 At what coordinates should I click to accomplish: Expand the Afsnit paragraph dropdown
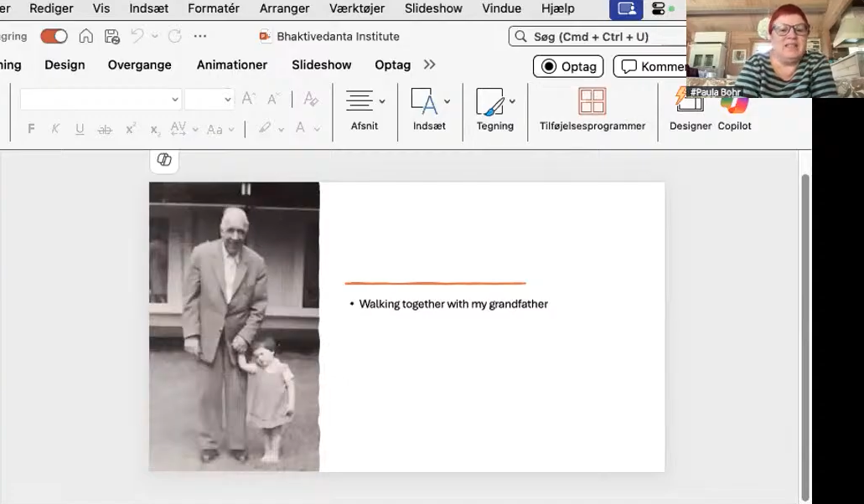point(382,101)
